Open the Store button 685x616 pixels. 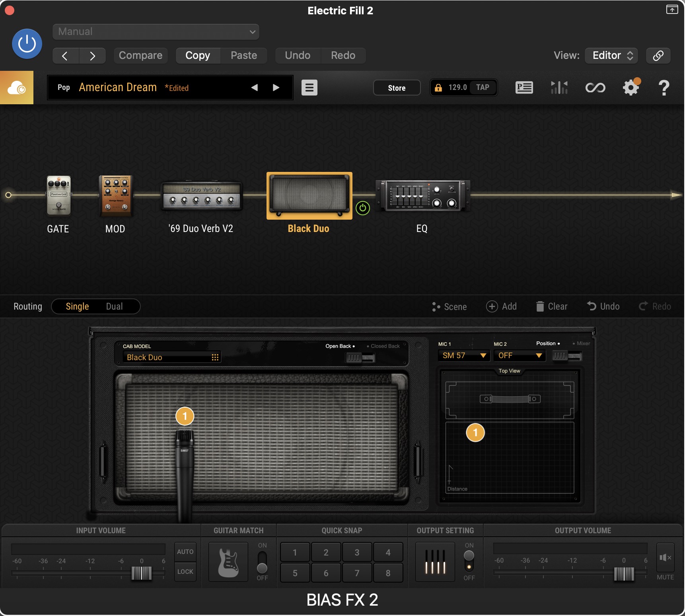(x=397, y=88)
